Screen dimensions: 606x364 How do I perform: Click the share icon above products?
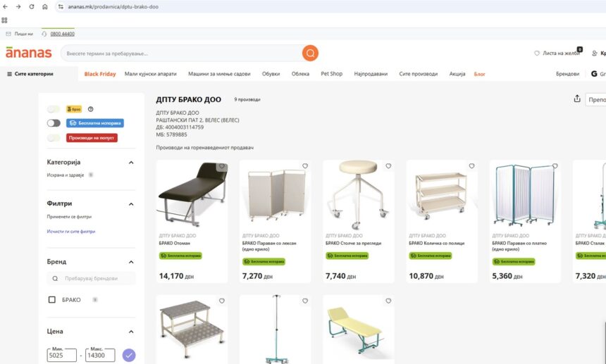577,99
